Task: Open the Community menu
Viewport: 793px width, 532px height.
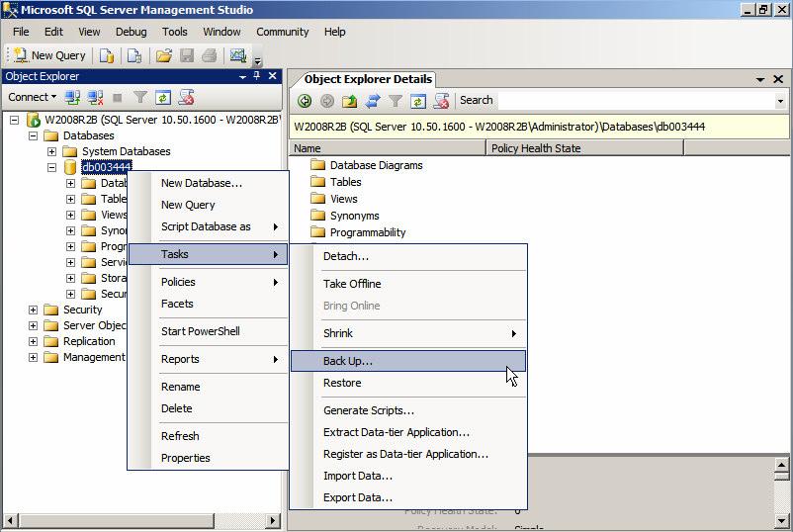Action: click(x=282, y=32)
